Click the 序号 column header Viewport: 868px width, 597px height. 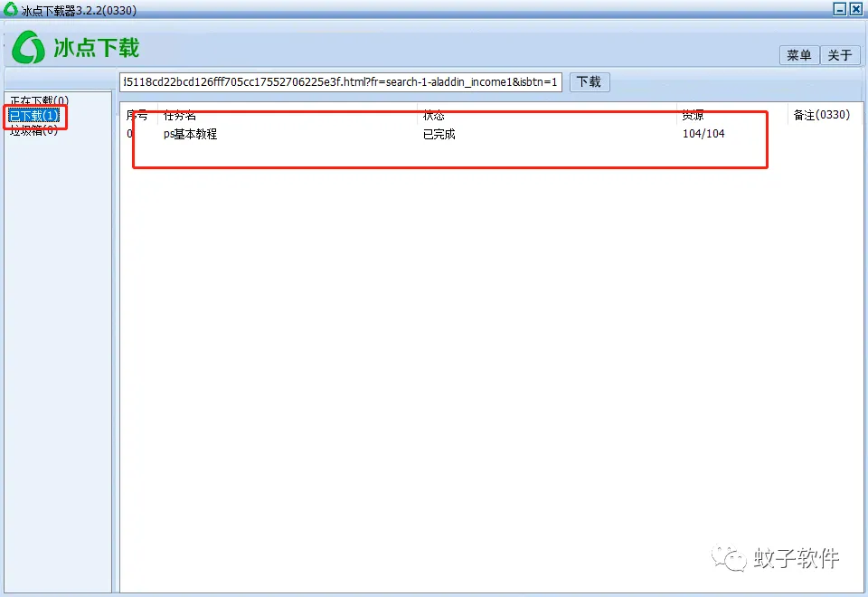coord(137,115)
